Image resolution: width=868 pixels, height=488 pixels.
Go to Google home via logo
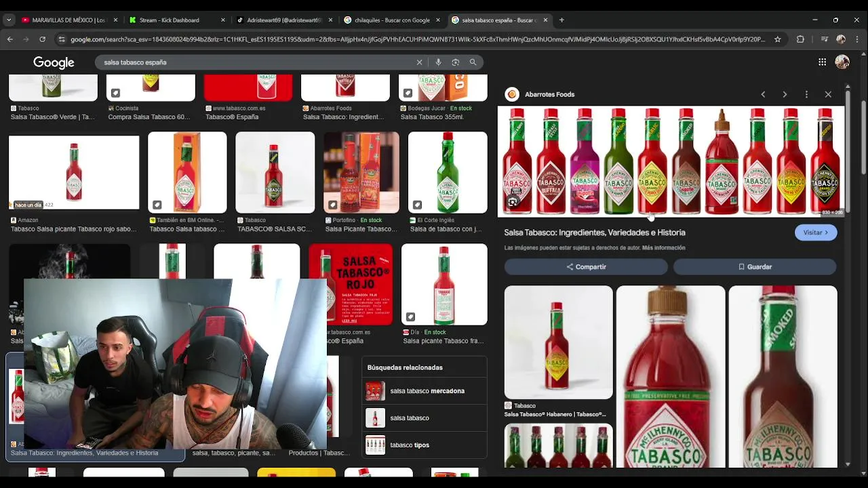pos(54,62)
